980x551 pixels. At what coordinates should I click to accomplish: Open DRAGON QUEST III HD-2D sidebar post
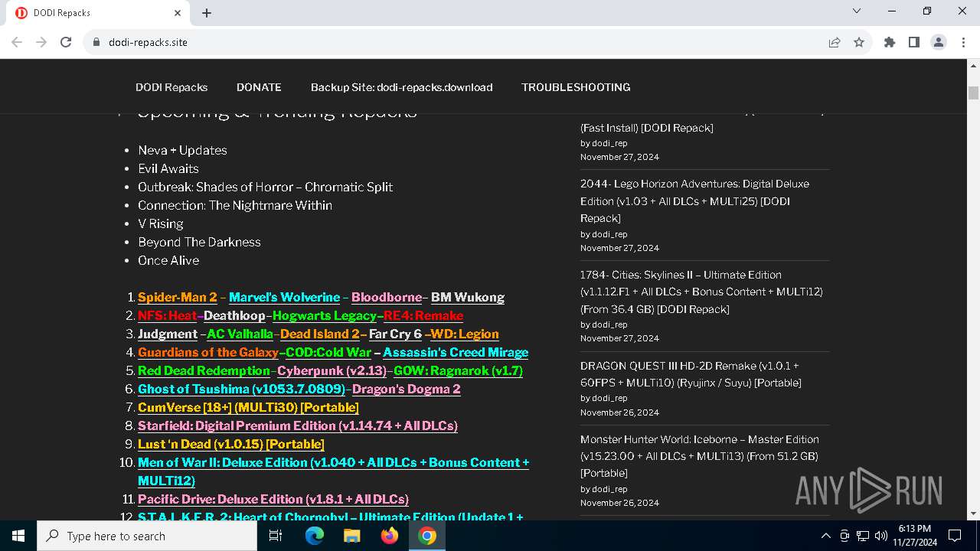pos(691,373)
